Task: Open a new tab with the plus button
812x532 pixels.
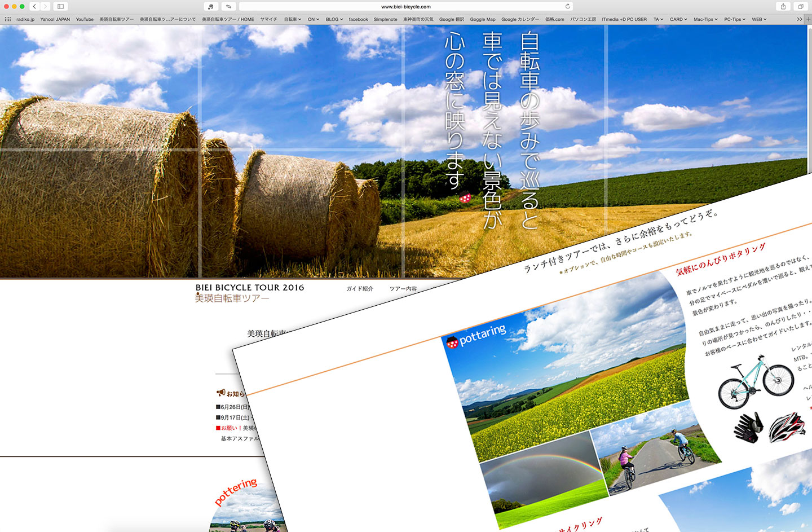Action: pyautogui.click(x=807, y=19)
